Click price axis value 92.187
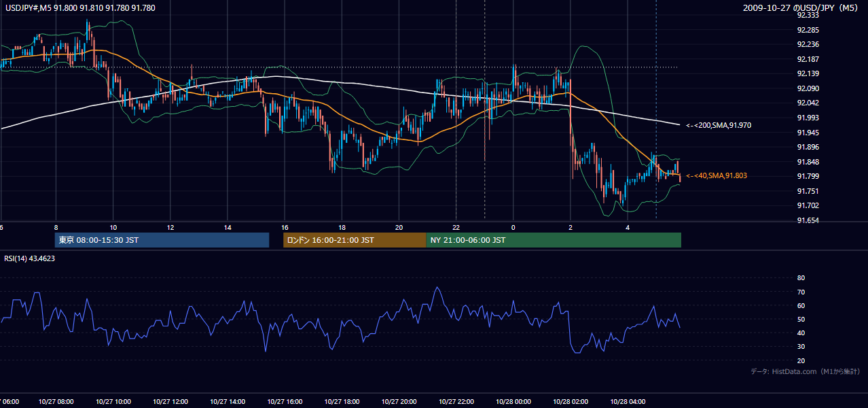Screen dimensions: 868x408 tap(808, 59)
